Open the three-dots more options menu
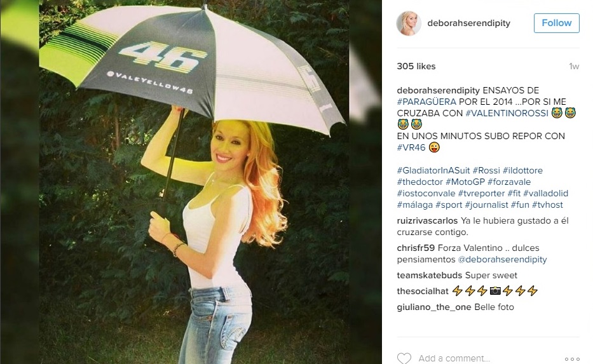The height and width of the screenshot is (364, 593). point(572,359)
